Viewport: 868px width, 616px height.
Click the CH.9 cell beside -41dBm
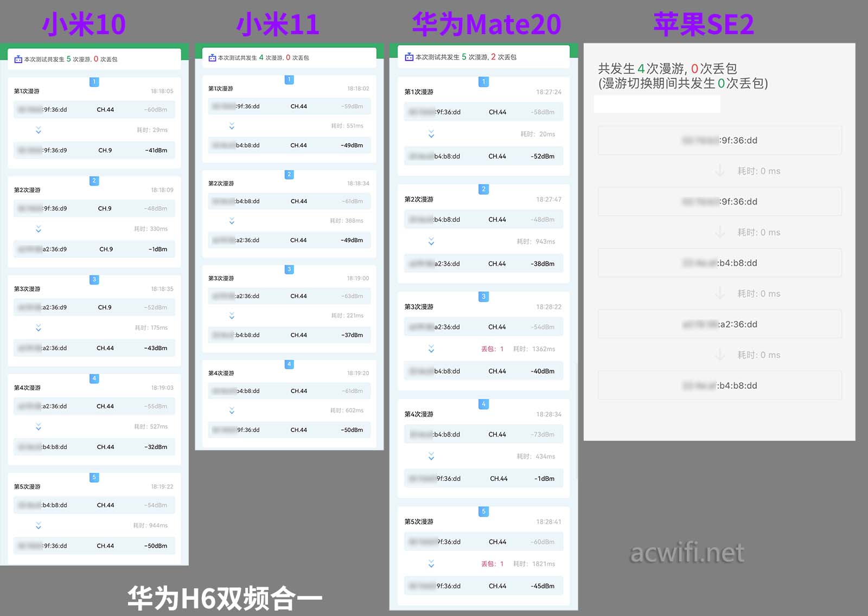[x=105, y=150]
